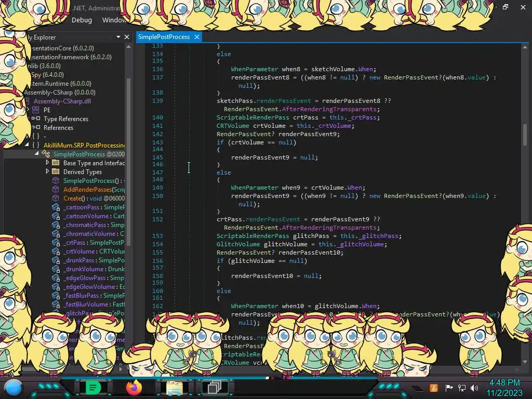Select the System.Runtime (6.0.0.0) row
Image resolution: width=532 pixels, height=399 pixels.
60,83
